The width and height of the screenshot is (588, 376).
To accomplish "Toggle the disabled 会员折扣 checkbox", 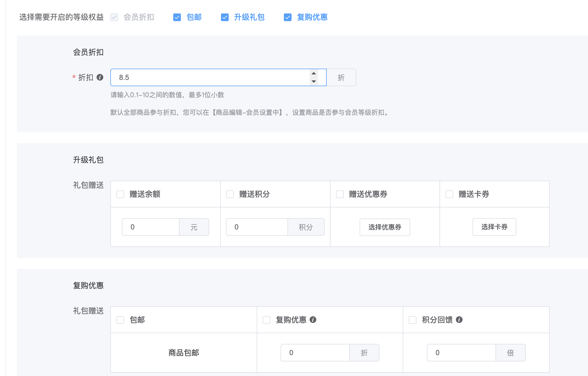I will coord(114,17).
